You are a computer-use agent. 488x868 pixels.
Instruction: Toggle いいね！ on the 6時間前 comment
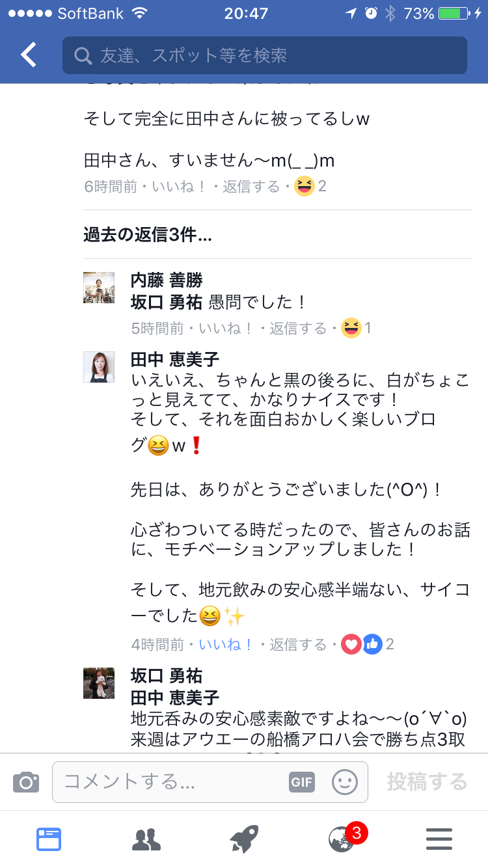[179, 187]
